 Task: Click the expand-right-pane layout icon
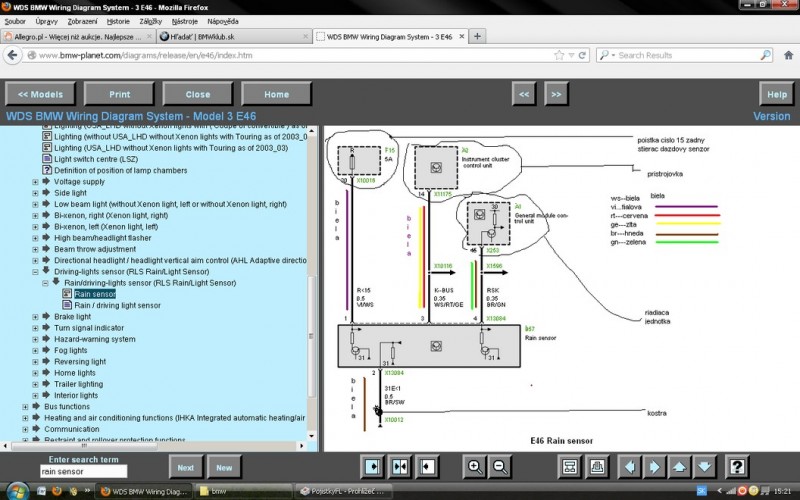(428, 467)
